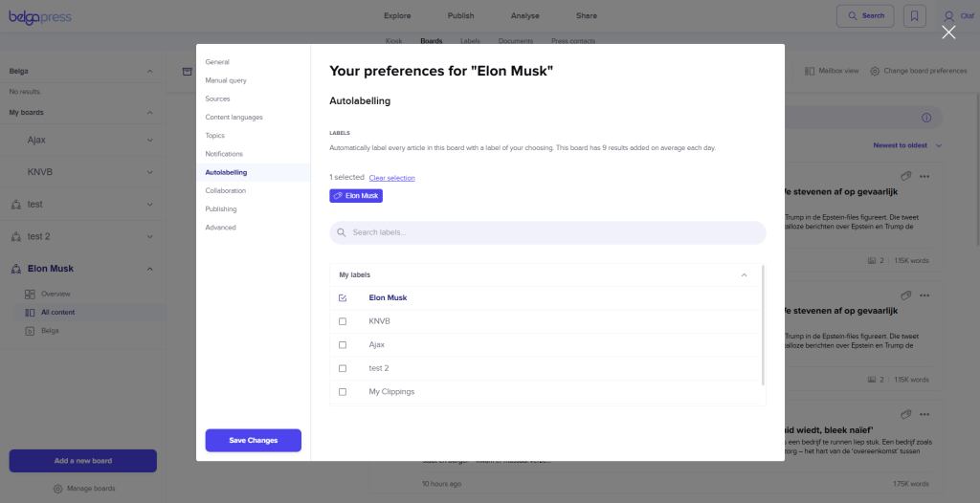Click the info icon in the background panel

tap(925, 118)
